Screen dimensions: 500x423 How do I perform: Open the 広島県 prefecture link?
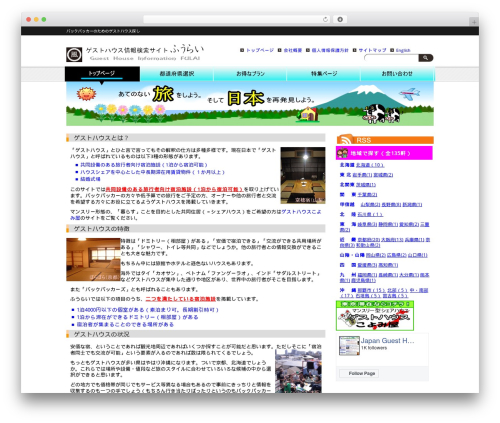tap(397, 255)
